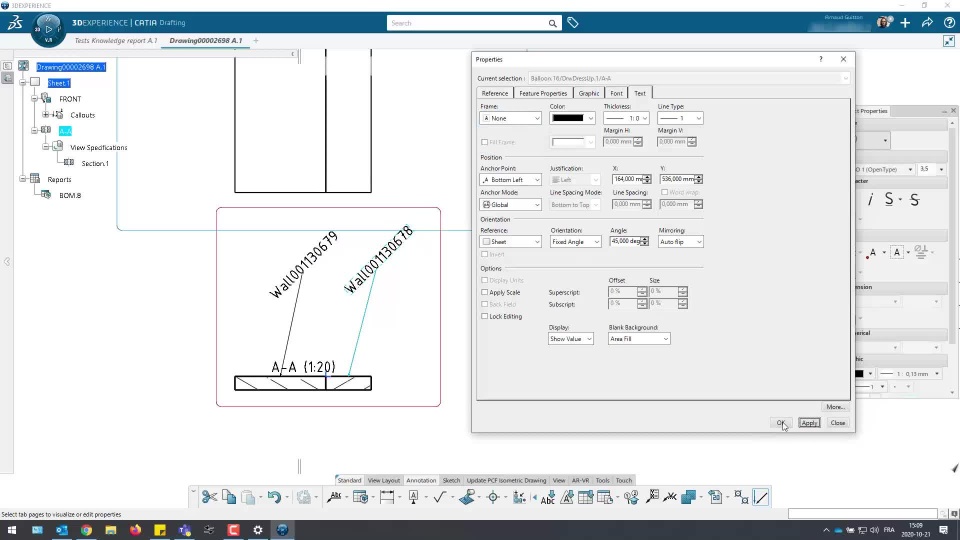This screenshot has width=960, height=540.
Task: Open the Blank Background Area Fill dropdown
Action: point(639,339)
